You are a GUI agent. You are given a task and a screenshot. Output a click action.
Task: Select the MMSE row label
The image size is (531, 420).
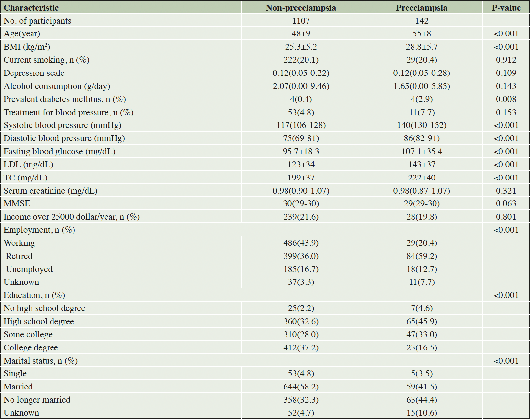pos(17,204)
